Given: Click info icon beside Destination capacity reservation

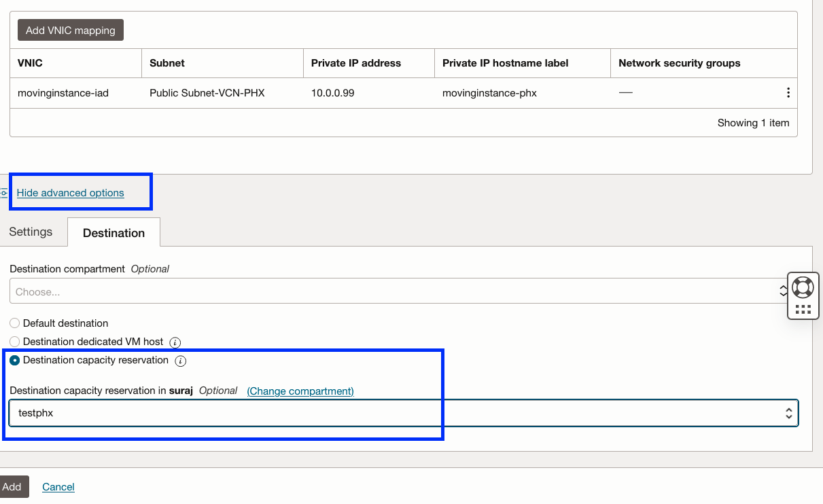Looking at the screenshot, I should [x=180, y=361].
